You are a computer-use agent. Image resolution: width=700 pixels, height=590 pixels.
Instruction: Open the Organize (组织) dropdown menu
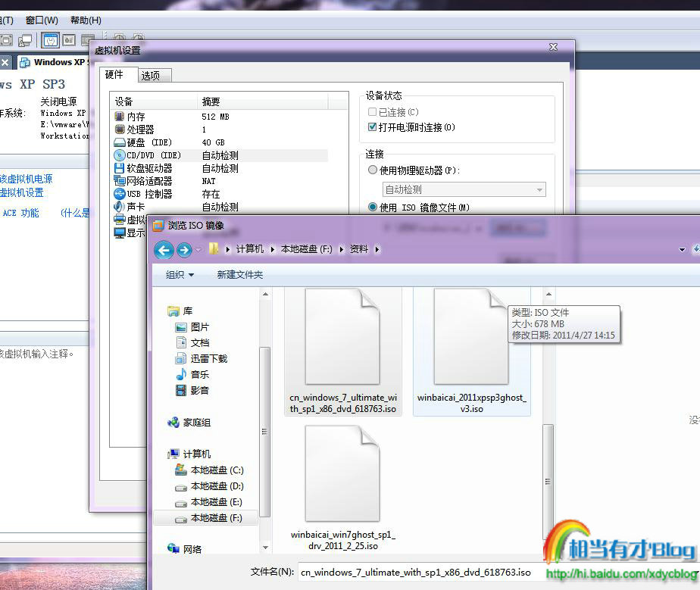pos(180,275)
